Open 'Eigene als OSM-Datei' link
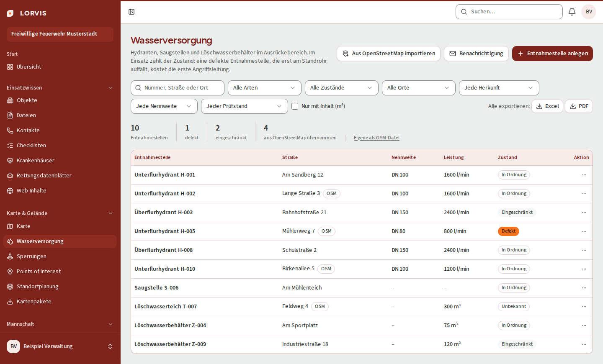This screenshot has width=603, height=364. coord(376,138)
